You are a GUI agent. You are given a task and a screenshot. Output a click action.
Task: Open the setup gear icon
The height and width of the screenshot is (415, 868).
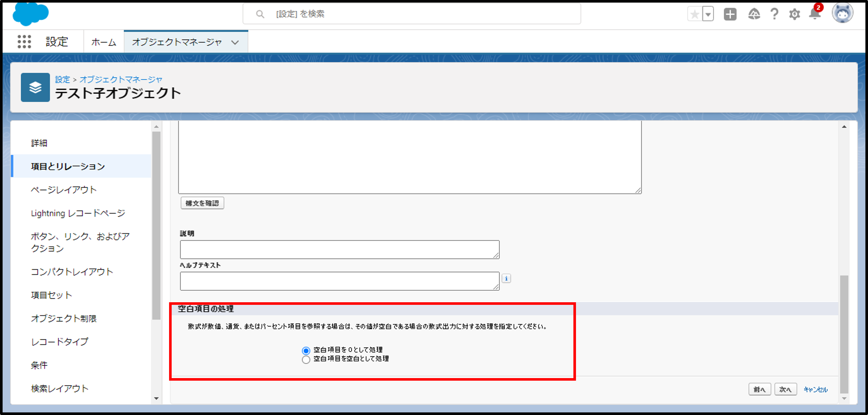pyautogui.click(x=794, y=14)
